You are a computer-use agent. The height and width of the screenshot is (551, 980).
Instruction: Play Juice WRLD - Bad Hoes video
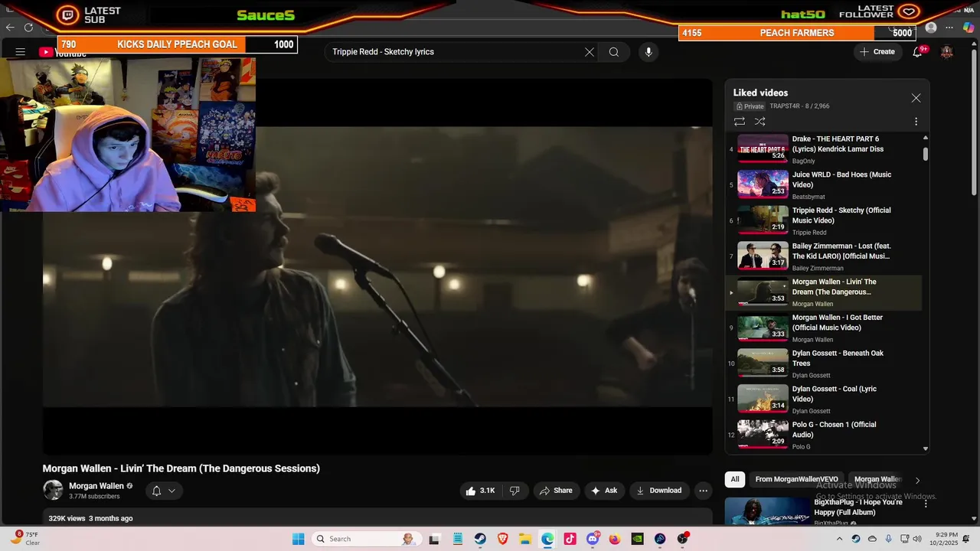pos(823,185)
